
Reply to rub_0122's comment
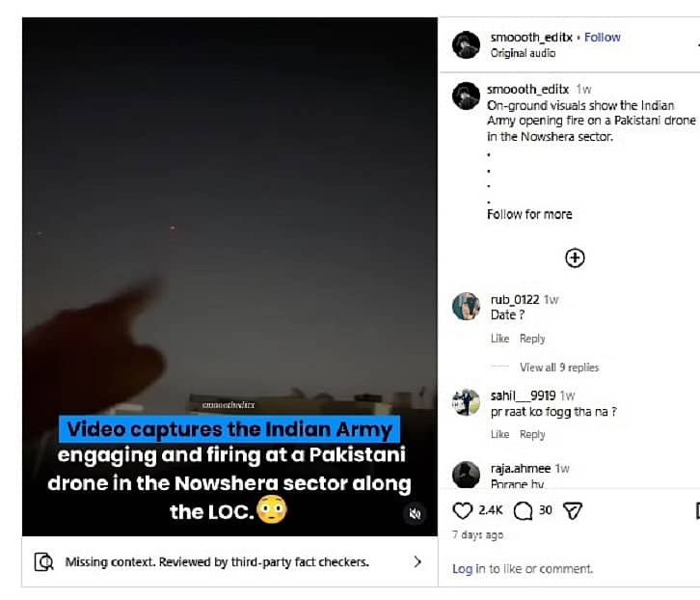[x=532, y=339]
